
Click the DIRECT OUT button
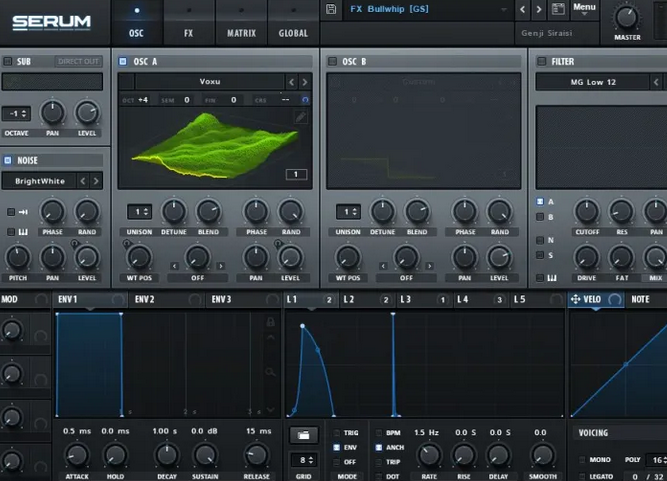(78, 61)
